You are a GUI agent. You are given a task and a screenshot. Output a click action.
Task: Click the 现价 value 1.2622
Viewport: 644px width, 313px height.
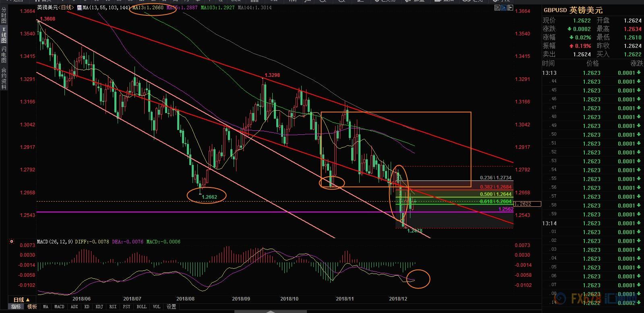coord(582,21)
